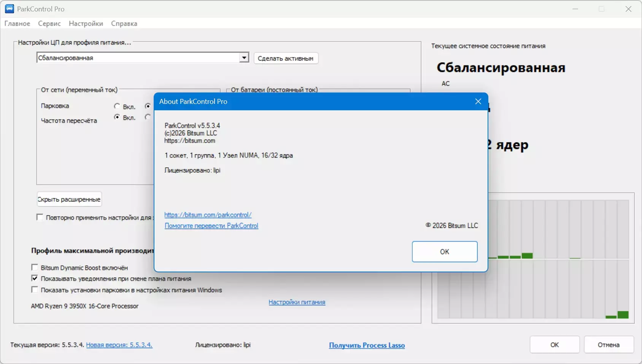Image resolution: width=642 pixels, height=364 pixels.
Task: Select Парковка Вкл. radio button
Action: pos(117,106)
